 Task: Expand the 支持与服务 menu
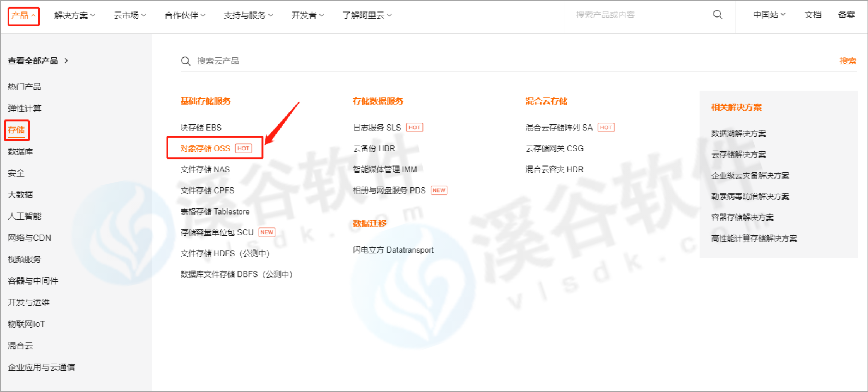[248, 15]
